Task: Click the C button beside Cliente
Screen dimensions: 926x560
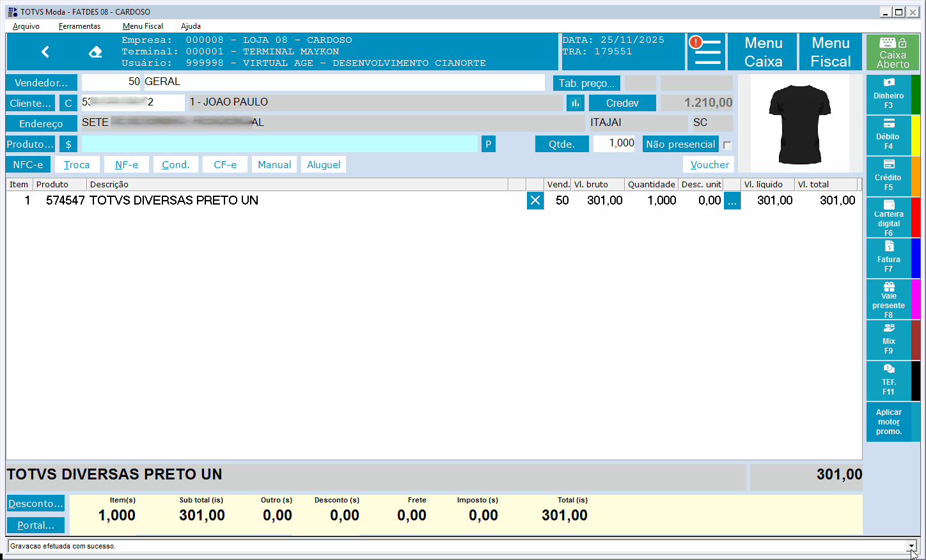Action: click(68, 103)
